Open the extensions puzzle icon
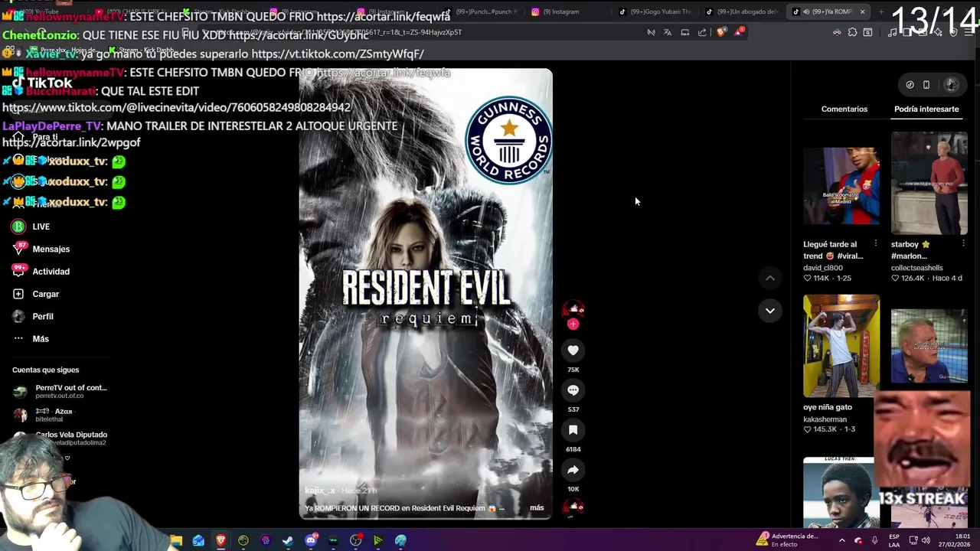This screenshot has width=980, height=551. (x=852, y=32)
